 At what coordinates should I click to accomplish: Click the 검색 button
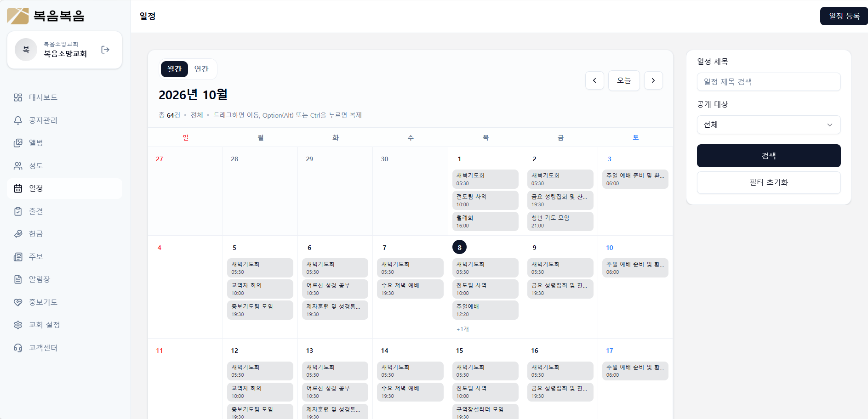coord(769,156)
